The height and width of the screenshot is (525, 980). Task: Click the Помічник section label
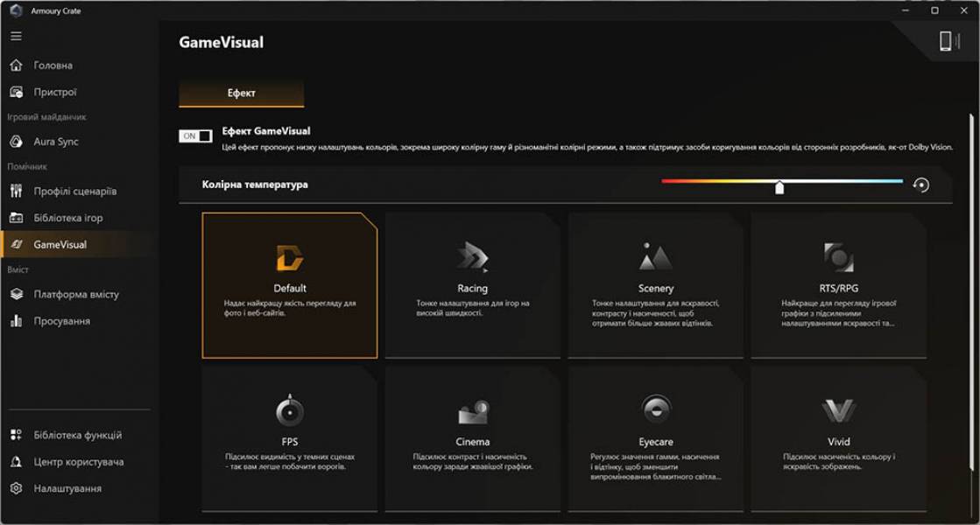[x=27, y=166]
